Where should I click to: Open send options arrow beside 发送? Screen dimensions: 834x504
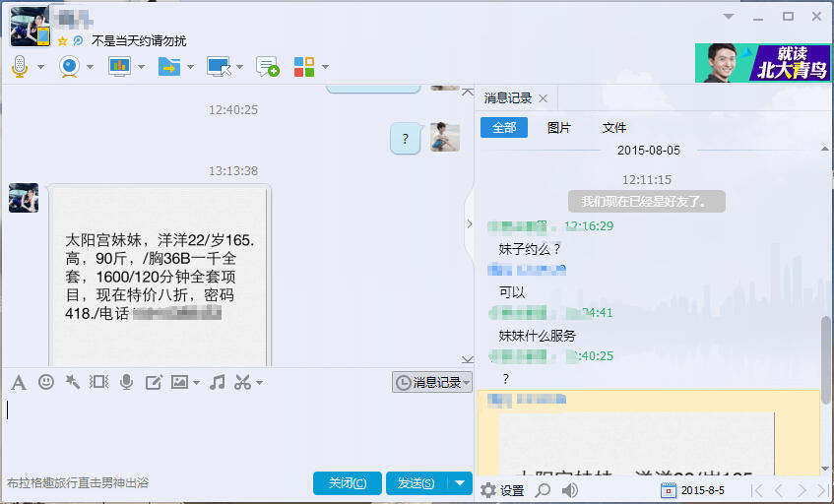coord(460,483)
